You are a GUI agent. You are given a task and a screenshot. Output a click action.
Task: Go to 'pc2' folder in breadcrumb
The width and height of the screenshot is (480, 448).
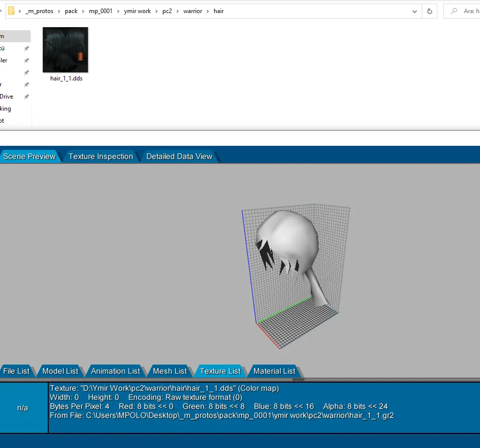tap(167, 11)
